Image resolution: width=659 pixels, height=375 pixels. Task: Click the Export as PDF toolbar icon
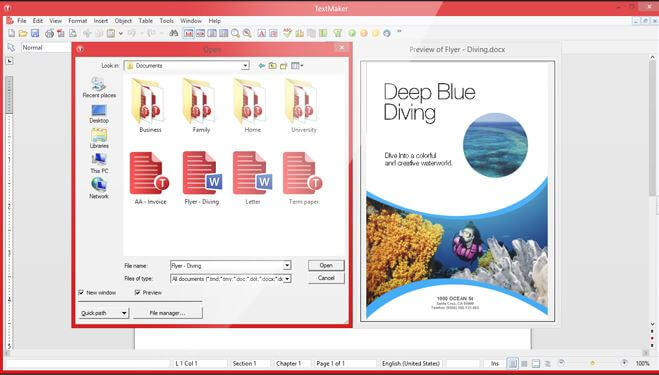pyautogui.click(x=61, y=33)
